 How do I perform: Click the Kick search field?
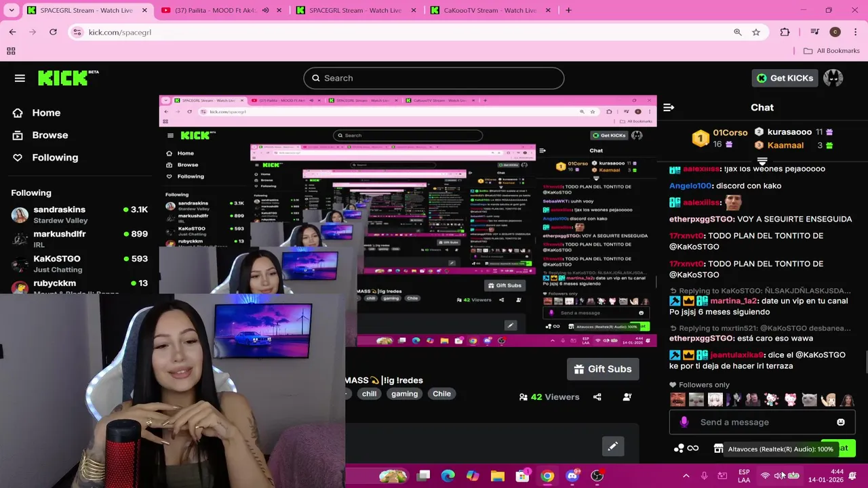tap(434, 78)
